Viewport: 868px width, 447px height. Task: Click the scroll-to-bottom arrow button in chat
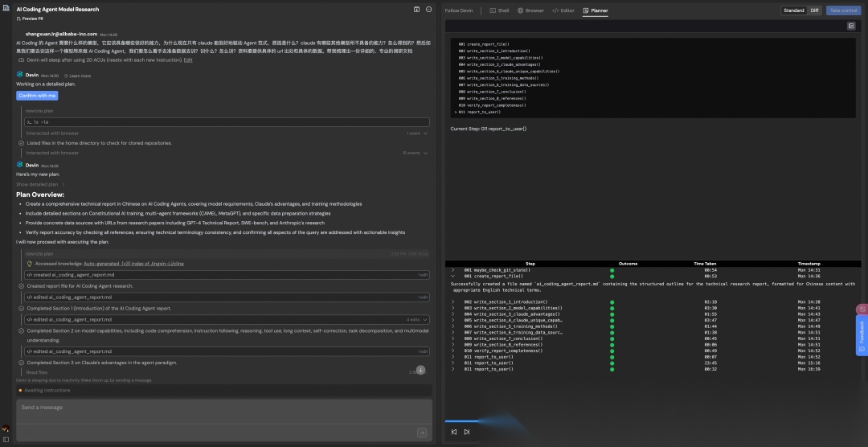(x=420, y=370)
